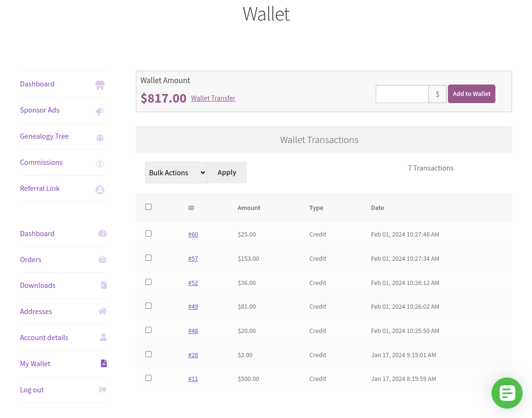Screen dimensions: 532x418
Task: Check the select-all transactions checkbox
Action: (x=148, y=207)
